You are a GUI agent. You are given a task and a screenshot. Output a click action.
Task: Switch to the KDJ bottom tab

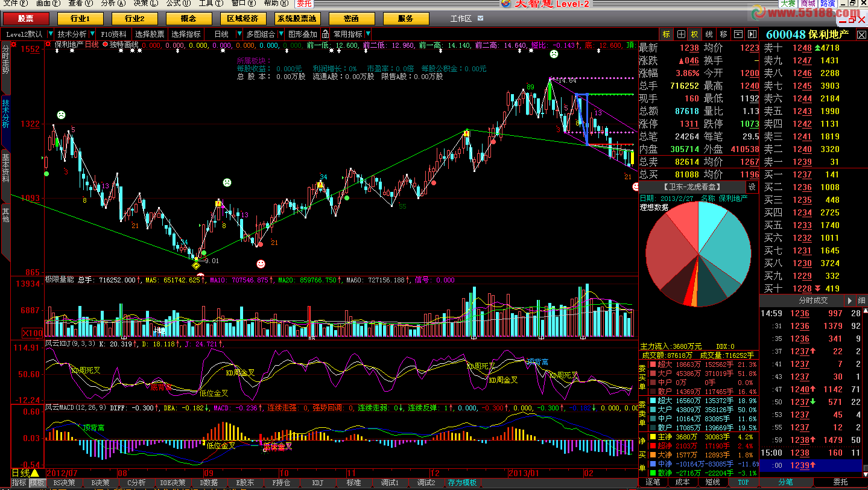318,483
